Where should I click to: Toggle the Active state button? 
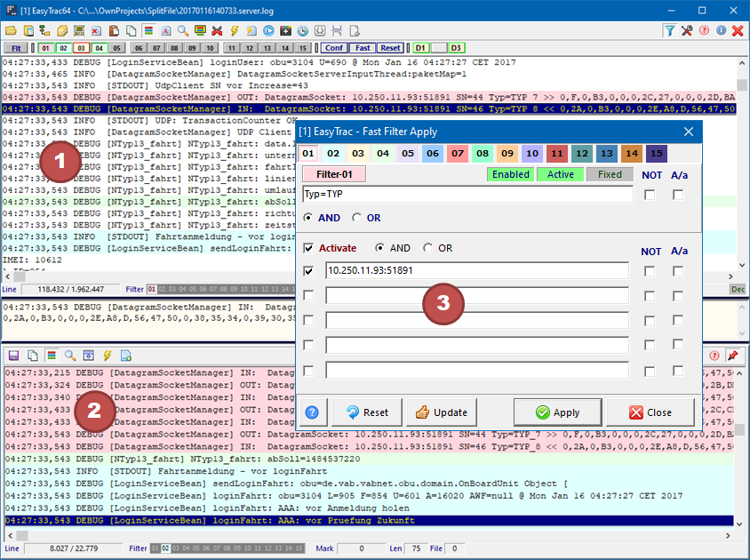click(x=561, y=174)
